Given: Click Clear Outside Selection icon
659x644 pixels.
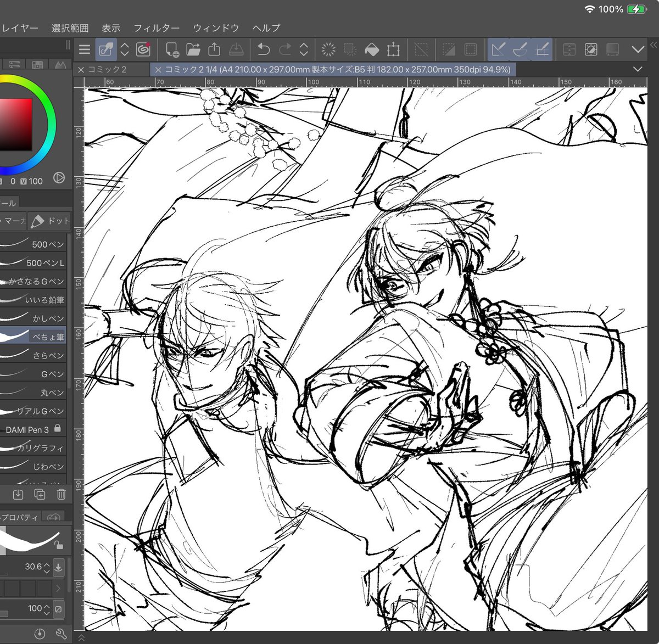Looking at the screenshot, I should (x=350, y=50).
